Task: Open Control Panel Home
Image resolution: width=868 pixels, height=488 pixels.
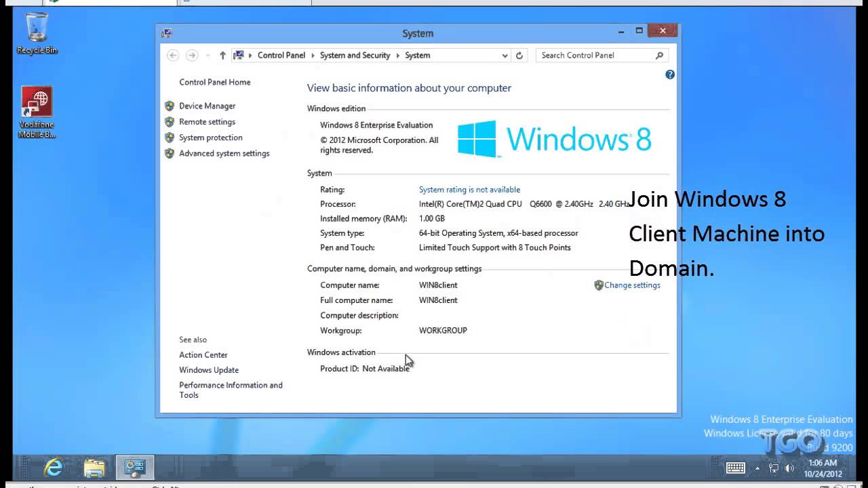Action: [215, 82]
